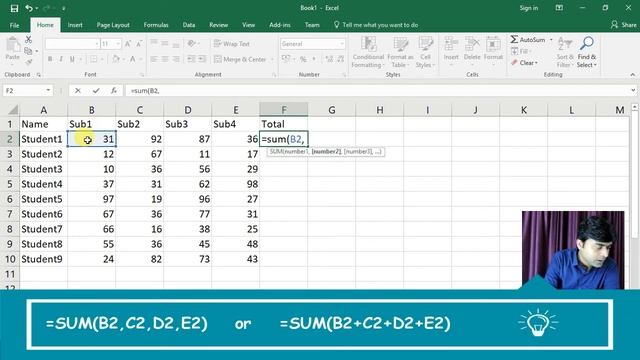
Task: Click the Decrease Decimal icon
Action: [340, 59]
